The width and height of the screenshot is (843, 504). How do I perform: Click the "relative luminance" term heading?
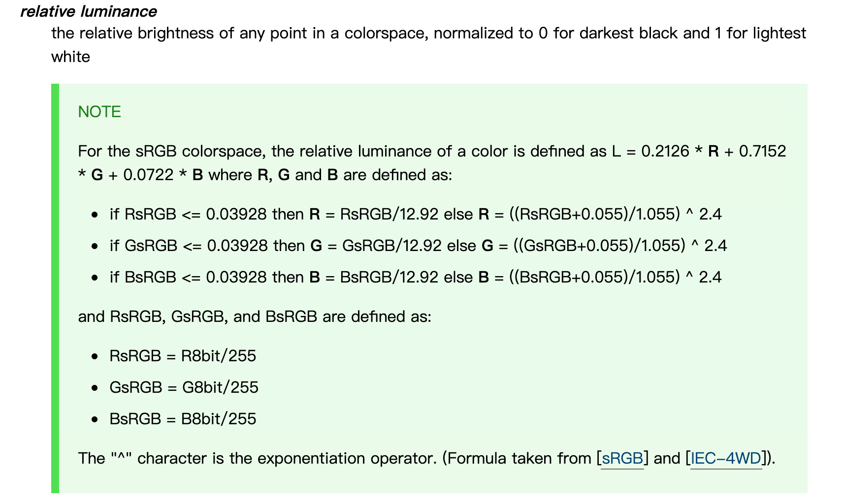pos(89,11)
